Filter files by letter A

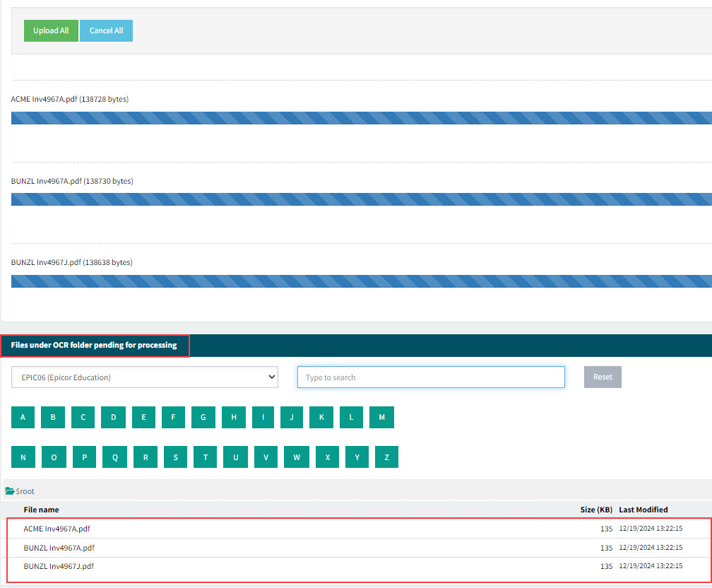(23, 418)
